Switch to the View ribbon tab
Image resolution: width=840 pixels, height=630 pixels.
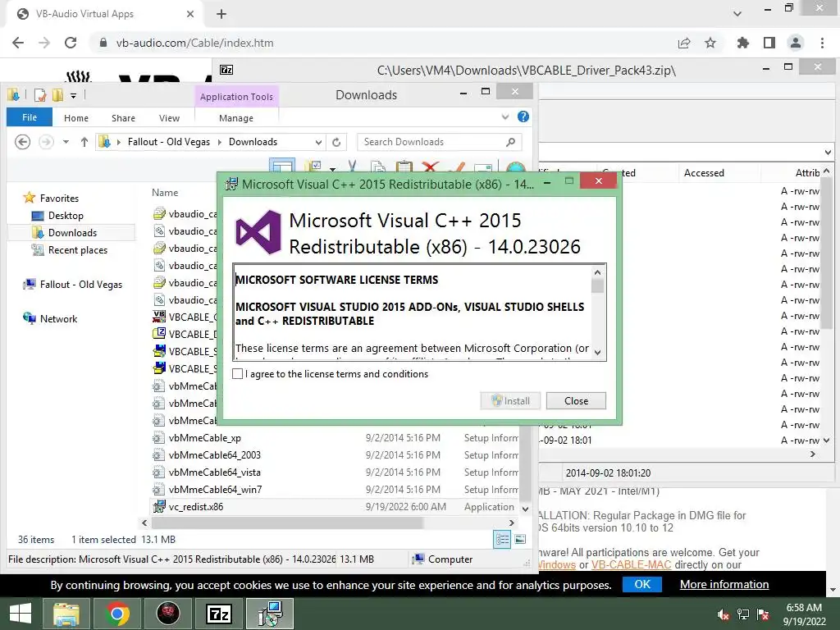(169, 118)
